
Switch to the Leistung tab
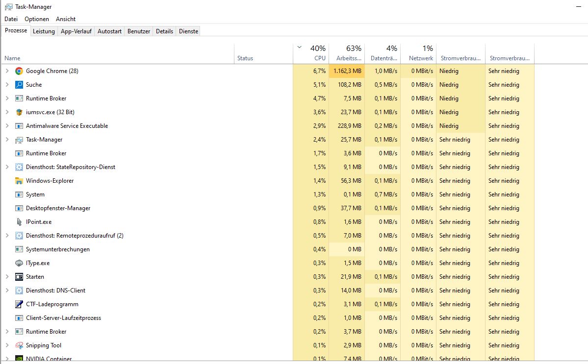[44, 31]
